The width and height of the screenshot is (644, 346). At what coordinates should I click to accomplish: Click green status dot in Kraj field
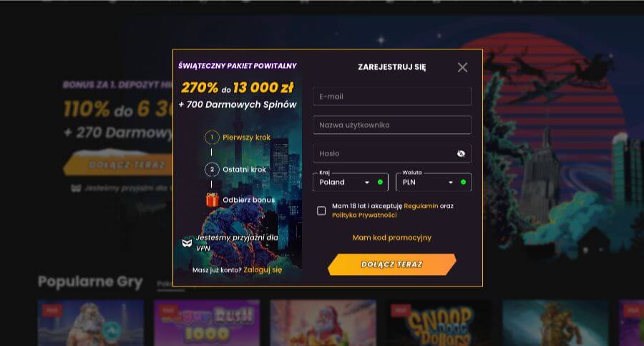pos(380,182)
